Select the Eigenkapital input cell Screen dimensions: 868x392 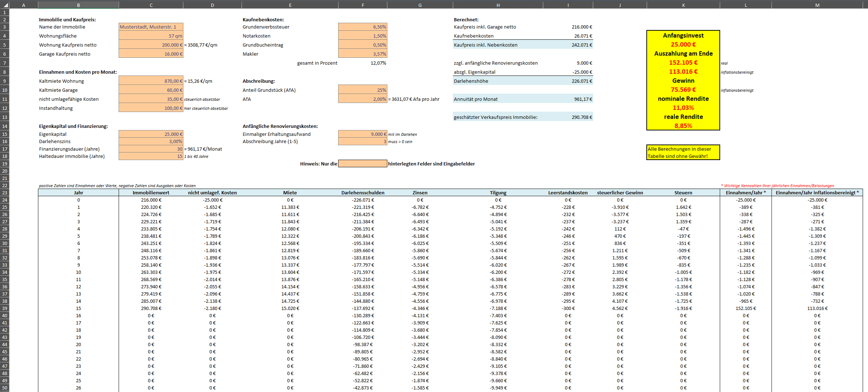[150, 134]
